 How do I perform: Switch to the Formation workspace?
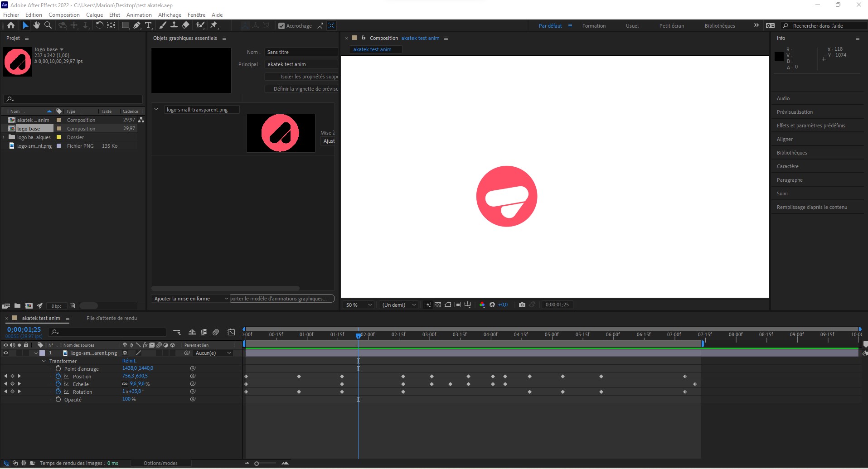coord(594,26)
